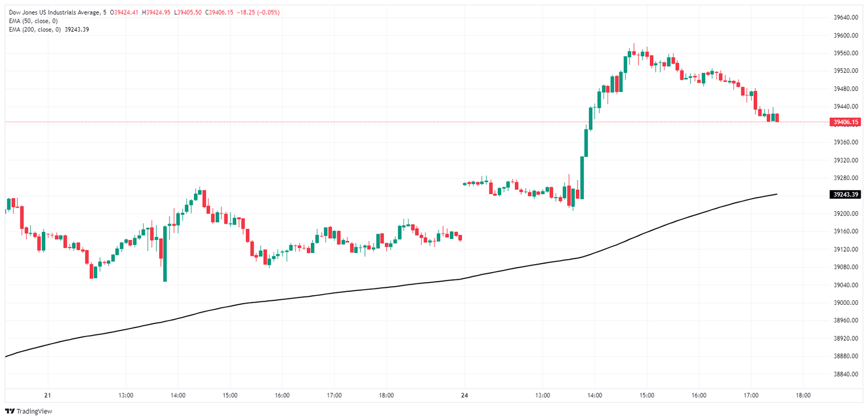Click the EMA (50, close, 0) indicator label
The height and width of the screenshot is (420, 868).
pos(34,21)
